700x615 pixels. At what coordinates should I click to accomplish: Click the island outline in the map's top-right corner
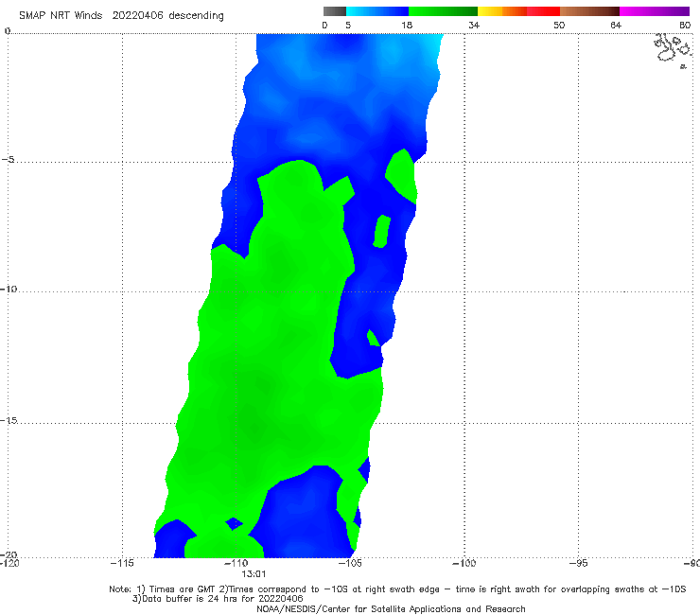(x=673, y=49)
